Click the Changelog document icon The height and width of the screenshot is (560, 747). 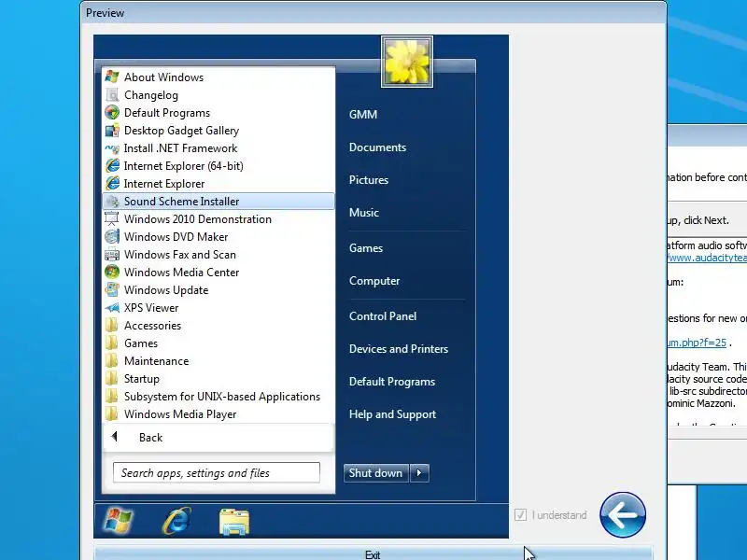(112, 95)
